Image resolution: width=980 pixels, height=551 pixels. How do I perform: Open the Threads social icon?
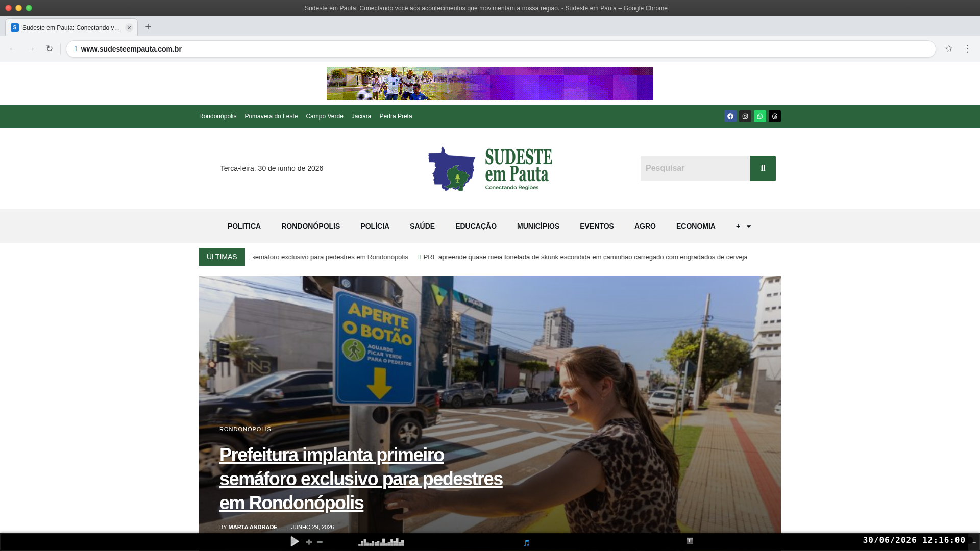pyautogui.click(x=775, y=116)
